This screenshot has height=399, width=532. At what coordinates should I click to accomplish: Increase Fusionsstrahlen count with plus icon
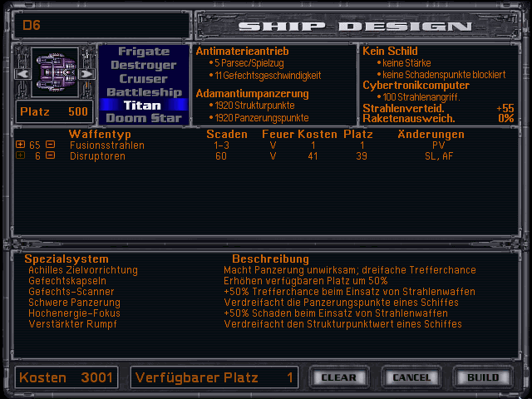click(x=20, y=145)
